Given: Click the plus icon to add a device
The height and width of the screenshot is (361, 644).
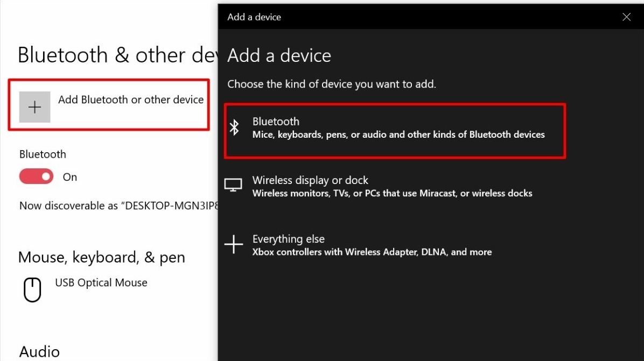Looking at the screenshot, I should [34, 107].
